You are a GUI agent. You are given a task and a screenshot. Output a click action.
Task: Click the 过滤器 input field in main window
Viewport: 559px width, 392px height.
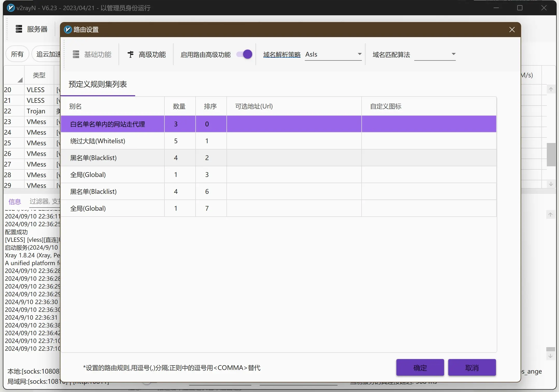coord(45,202)
